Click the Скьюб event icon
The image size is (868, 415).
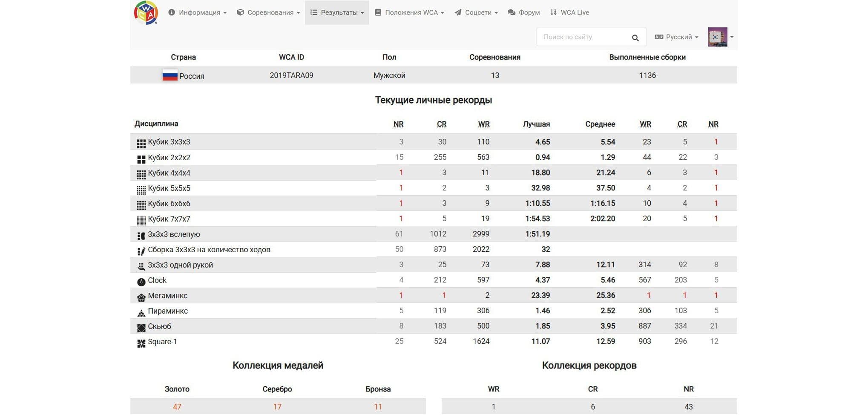pos(141,328)
